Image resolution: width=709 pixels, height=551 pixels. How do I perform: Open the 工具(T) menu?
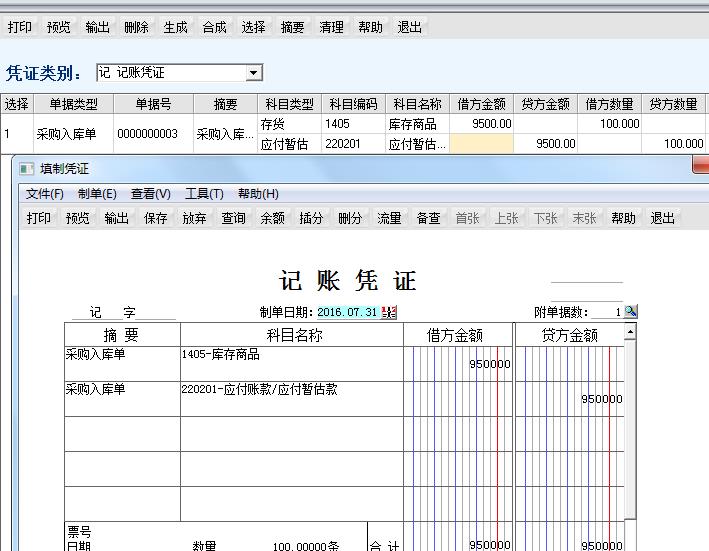click(x=204, y=194)
